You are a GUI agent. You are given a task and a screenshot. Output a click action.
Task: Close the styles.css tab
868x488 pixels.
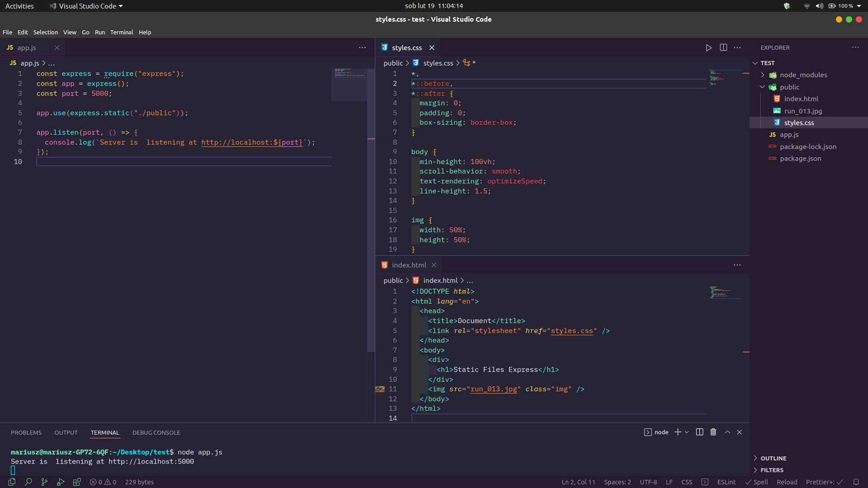pyautogui.click(x=432, y=48)
